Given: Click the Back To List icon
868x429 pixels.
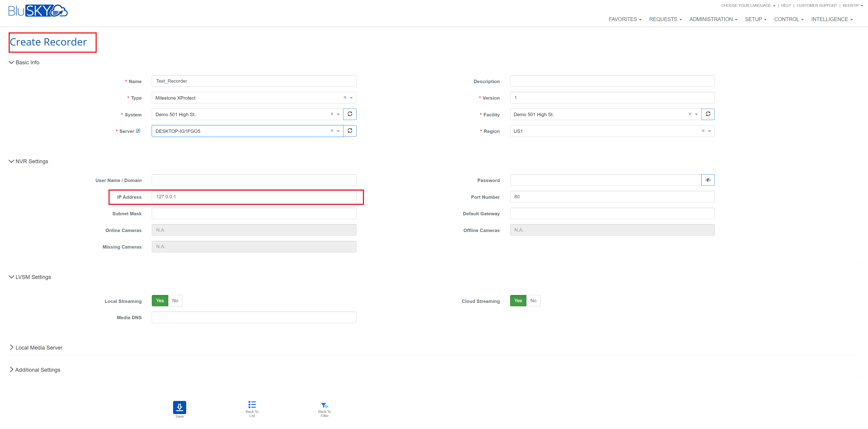Looking at the screenshot, I should point(252,404).
